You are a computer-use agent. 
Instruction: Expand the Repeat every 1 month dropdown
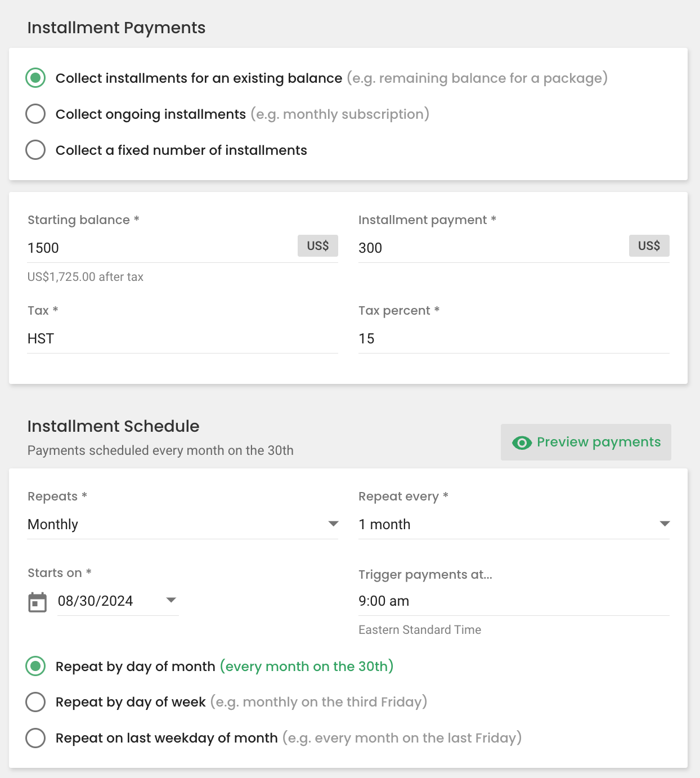(x=514, y=524)
